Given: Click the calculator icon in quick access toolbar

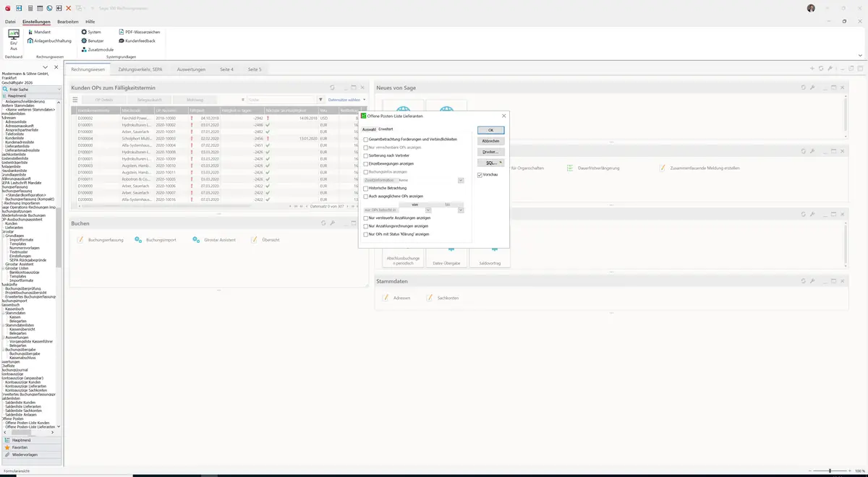Looking at the screenshot, I should [30, 8].
